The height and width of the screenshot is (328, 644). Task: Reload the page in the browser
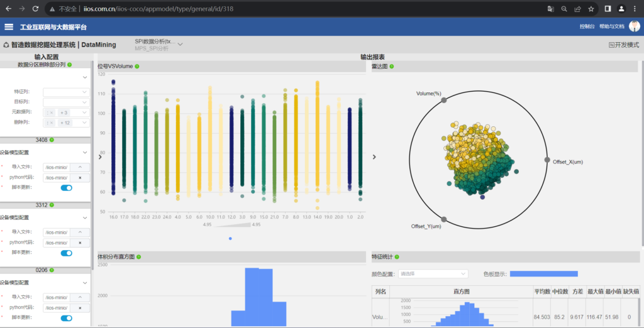(x=36, y=9)
